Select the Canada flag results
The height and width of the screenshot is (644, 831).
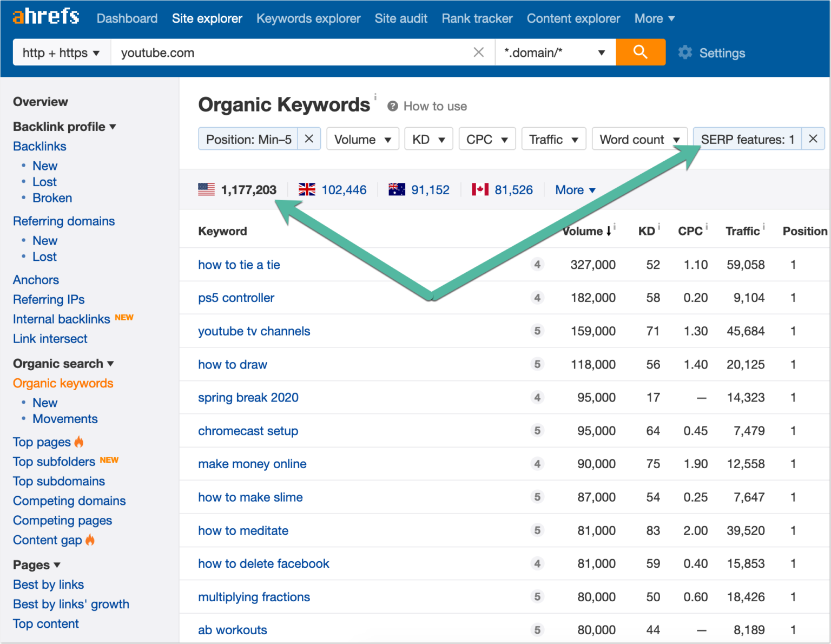click(x=502, y=190)
